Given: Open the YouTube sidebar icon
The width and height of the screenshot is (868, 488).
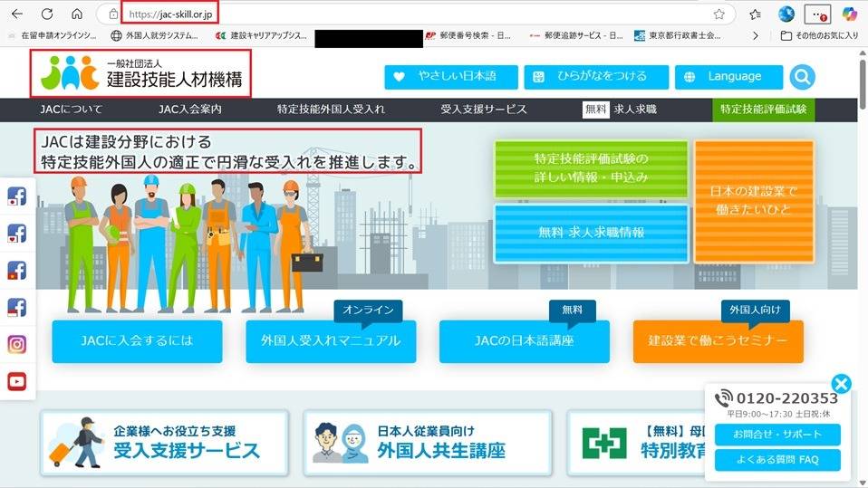Looking at the screenshot, I should [16, 382].
